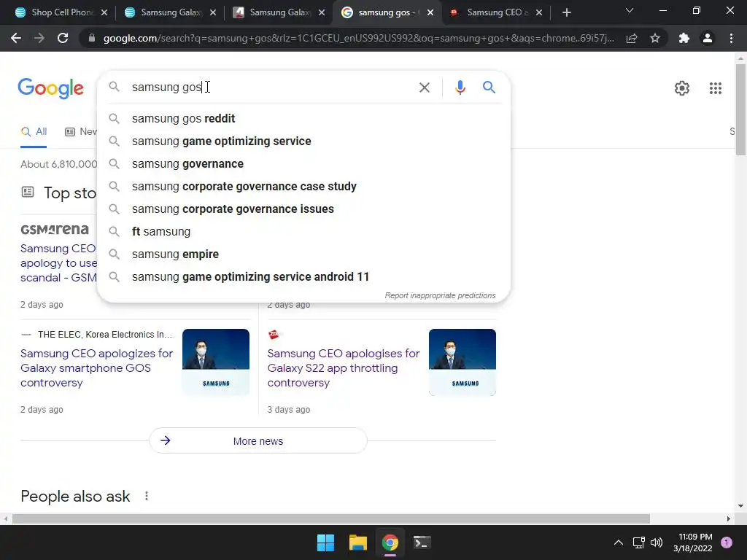Submit search using blue magnifier icon
Viewport: 747px width, 560px height.
tap(489, 87)
